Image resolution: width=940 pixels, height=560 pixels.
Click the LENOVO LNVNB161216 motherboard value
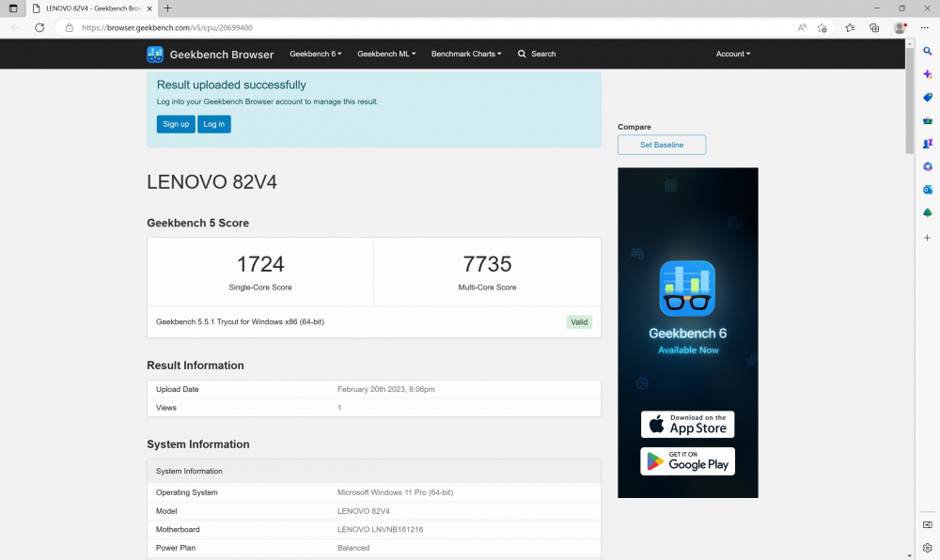click(380, 529)
